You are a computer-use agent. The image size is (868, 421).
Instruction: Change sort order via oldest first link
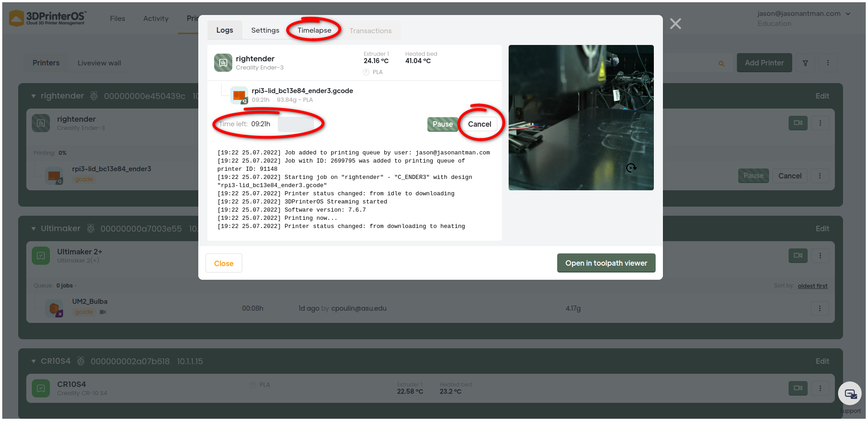coord(812,286)
